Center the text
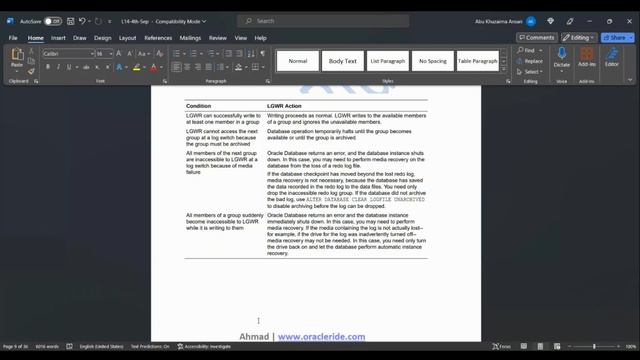640x360 pixels. 187,67
